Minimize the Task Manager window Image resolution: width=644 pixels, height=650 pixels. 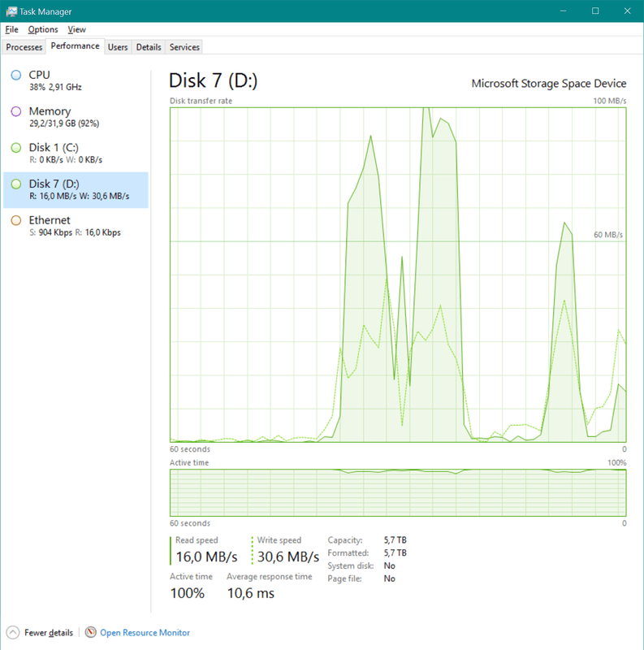(x=563, y=11)
